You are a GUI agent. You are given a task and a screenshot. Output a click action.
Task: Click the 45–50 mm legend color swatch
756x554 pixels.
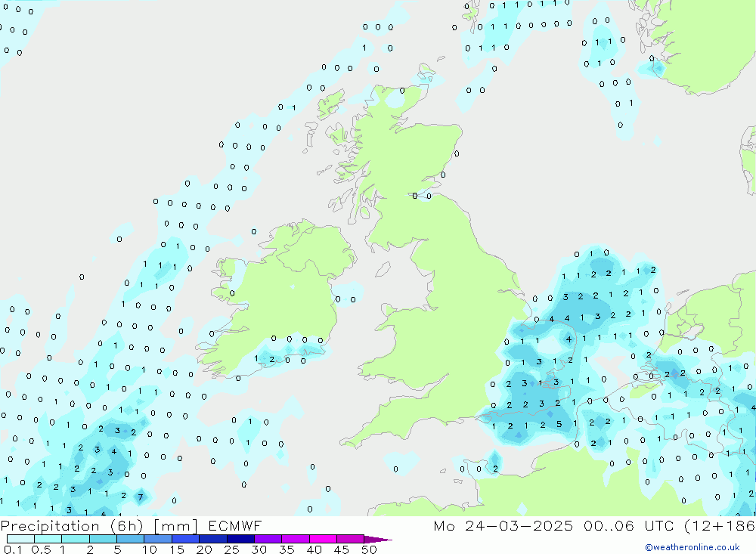click(x=351, y=539)
